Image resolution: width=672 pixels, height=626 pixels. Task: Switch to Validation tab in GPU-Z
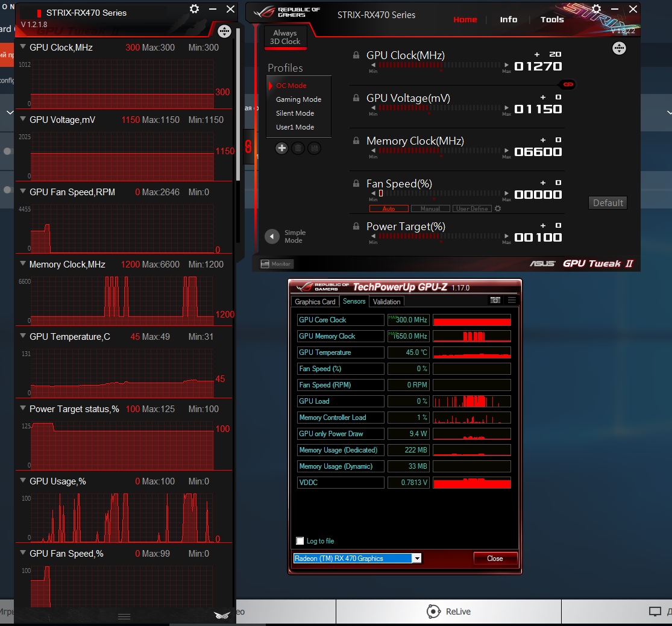386,302
